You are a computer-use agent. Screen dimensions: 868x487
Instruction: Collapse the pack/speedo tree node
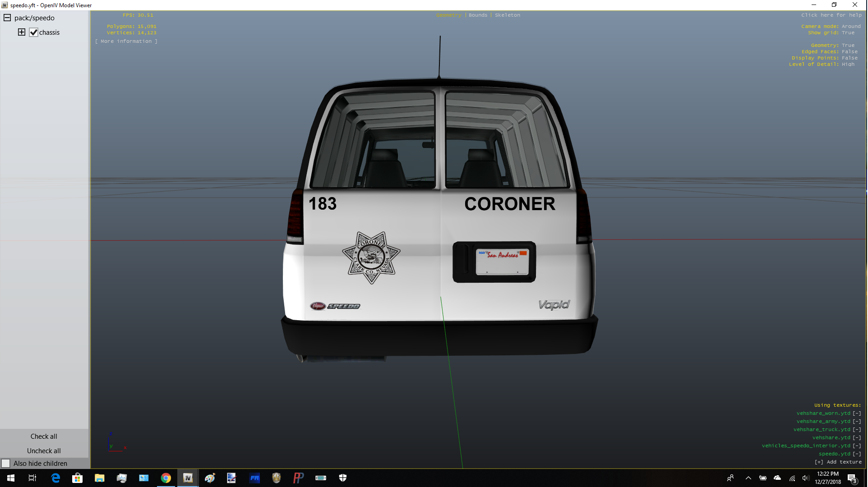(x=7, y=18)
